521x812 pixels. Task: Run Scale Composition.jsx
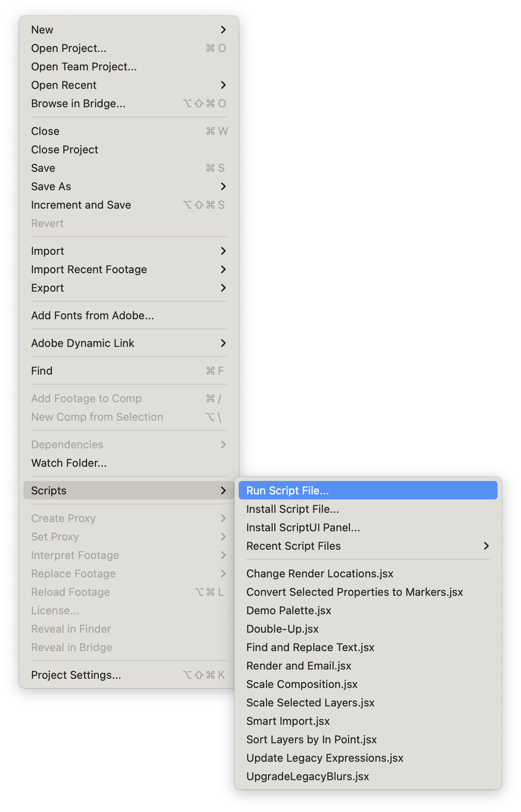368,684
